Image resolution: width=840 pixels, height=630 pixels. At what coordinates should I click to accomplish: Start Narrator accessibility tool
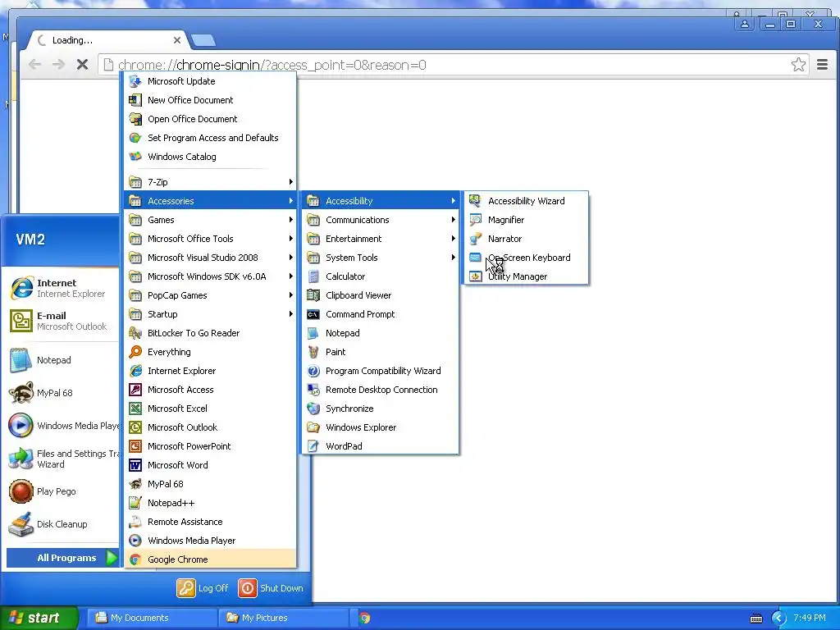[527, 239]
